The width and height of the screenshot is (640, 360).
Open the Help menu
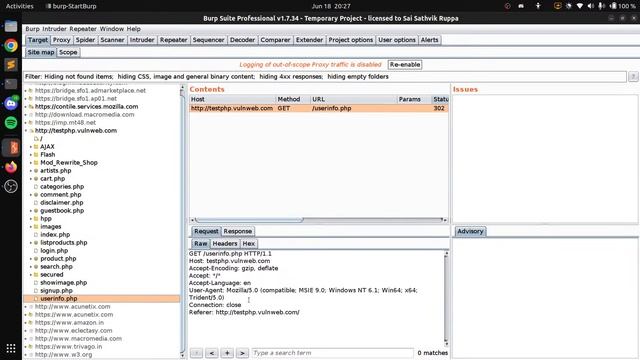point(133,29)
